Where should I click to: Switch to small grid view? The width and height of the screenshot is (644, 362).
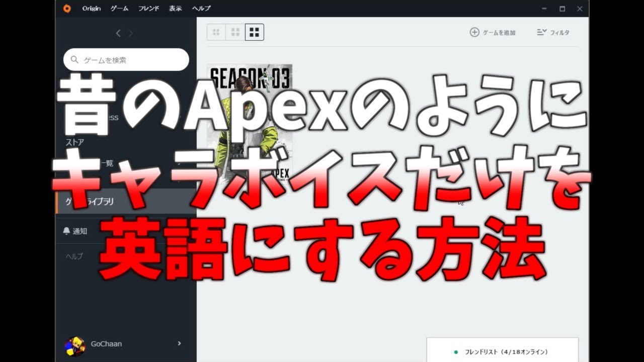(216, 32)
